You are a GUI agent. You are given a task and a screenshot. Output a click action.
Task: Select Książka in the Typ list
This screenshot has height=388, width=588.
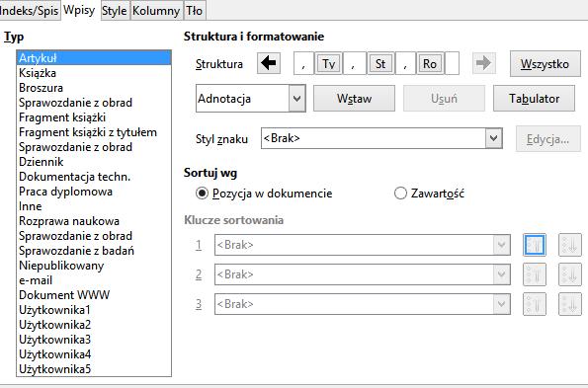pos(94,73)
